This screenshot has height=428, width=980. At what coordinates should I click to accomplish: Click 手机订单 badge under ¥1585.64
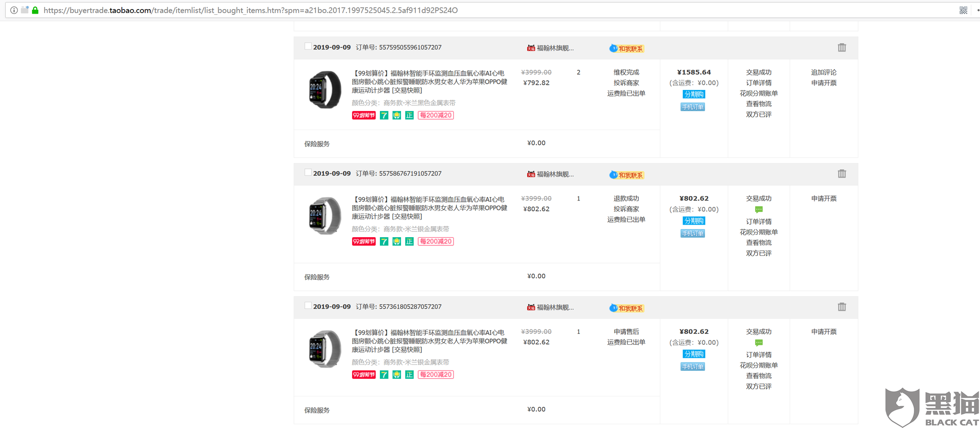tap(692, 107)
